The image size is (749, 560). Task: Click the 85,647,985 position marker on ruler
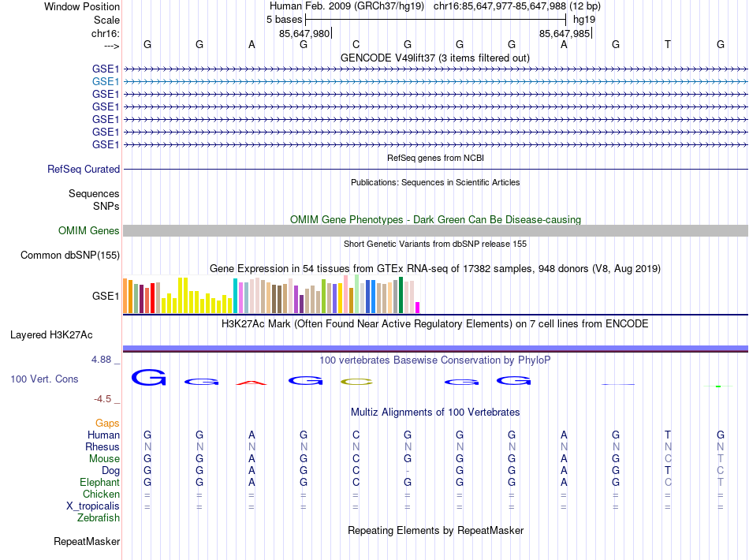point(565,33)
